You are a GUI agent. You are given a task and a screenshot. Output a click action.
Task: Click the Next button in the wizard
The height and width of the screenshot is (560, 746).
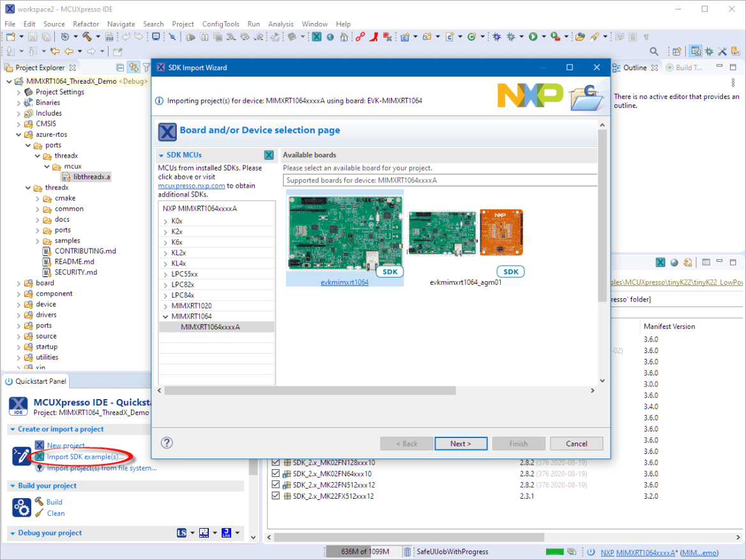pyautogui.click(x=461, y=443)
